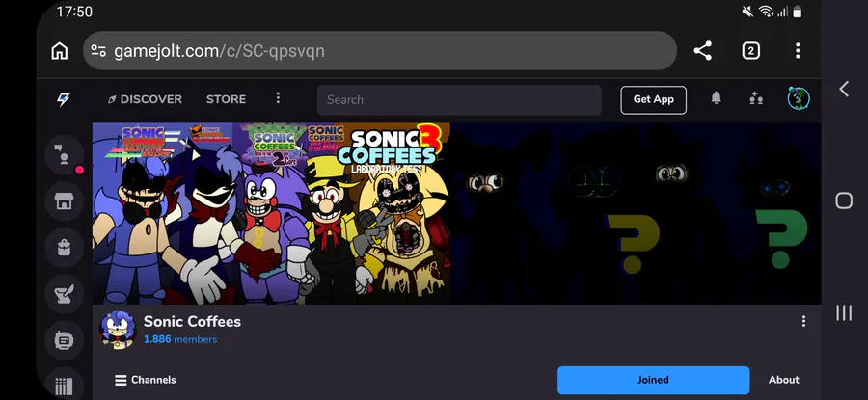Image resolution: width=868 pixels, height=400 pixels.
Task: Tap the Android home navigation button
Action: point(844,200)
